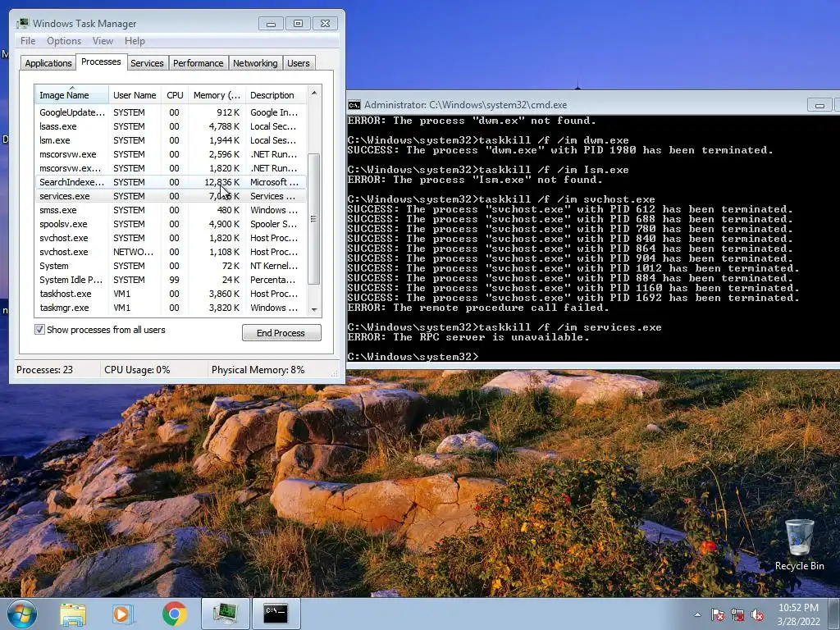This screenshot has width=840, height=630.
Task: Click the Processes: 23 status bar entry
Action: [x=44, y=370]
